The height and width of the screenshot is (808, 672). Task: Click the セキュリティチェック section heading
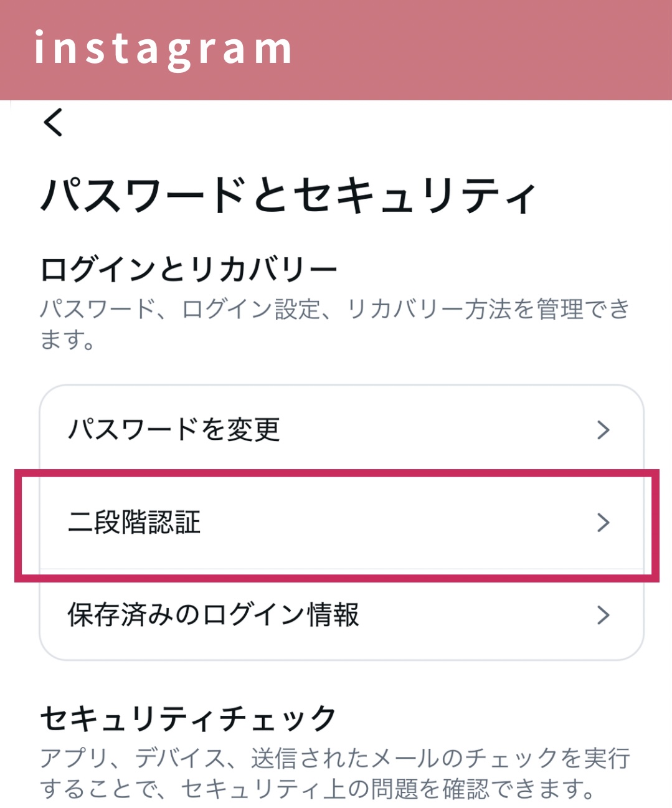pos(188,718)
